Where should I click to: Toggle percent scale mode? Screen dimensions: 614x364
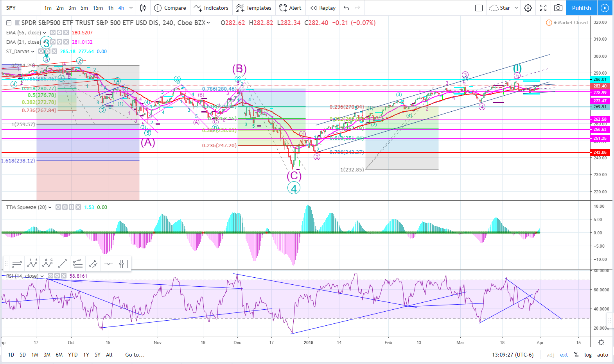coord(576,355)
